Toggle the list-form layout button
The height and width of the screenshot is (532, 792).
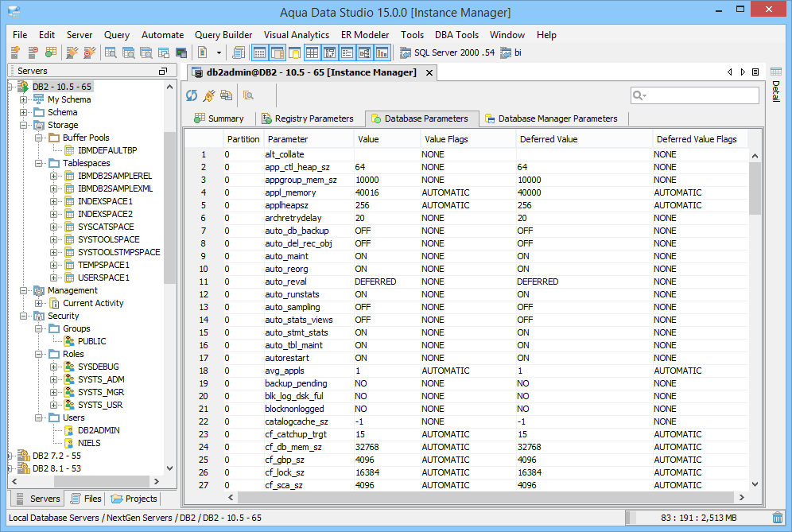click(347, 52)
